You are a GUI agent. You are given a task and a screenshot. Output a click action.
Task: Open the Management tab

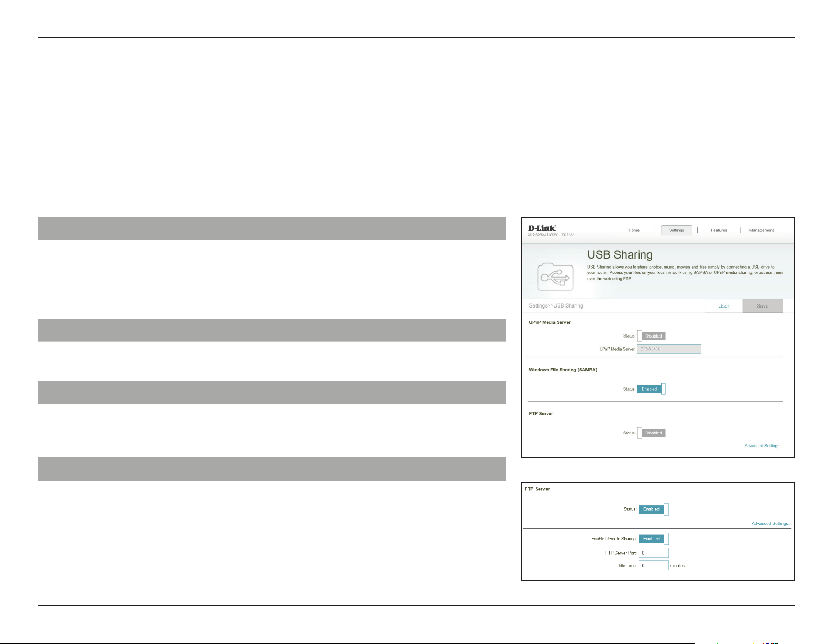click(x=762, y=230)
